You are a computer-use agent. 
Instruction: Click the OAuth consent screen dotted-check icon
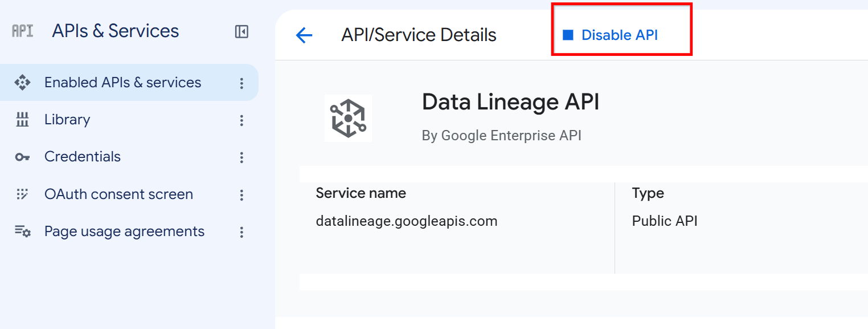[22, 194]
